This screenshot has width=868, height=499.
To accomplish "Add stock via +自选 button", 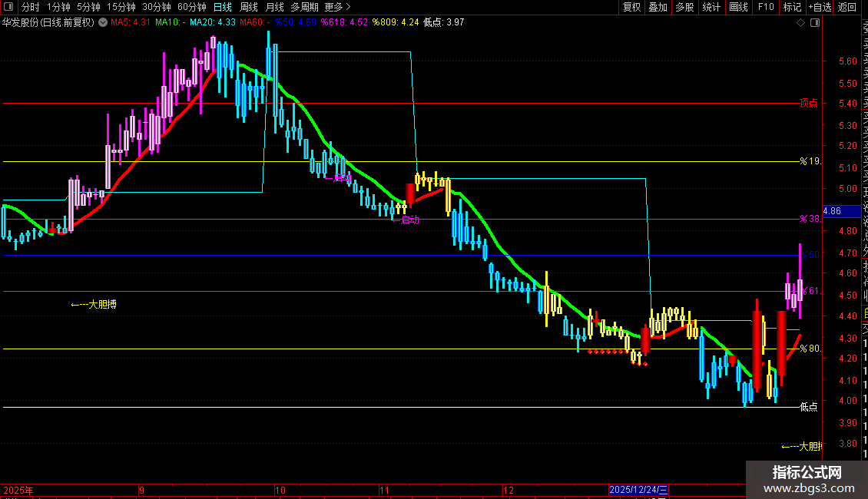I will coord(820,7).
